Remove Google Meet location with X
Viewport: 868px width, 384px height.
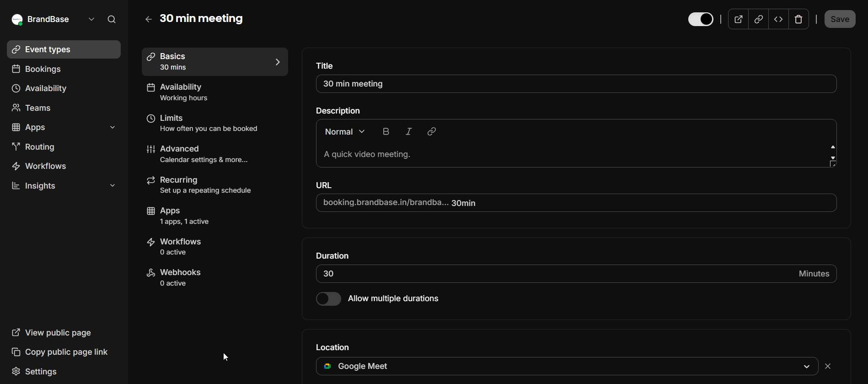point(828,367)
